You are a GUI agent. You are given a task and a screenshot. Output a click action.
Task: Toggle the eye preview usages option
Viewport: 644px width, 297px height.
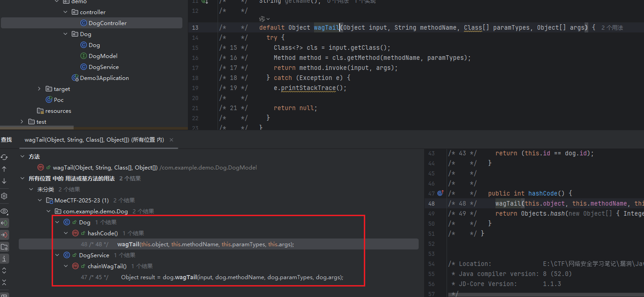(x=4, y=211)
